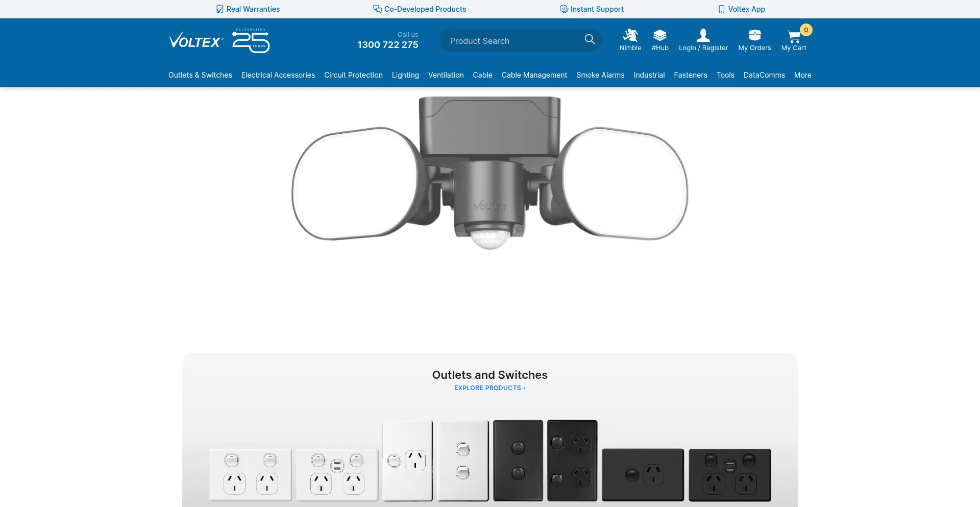Image resolution: width=980 pixels, height=507 pixels.
Task: Click the Login / Register user icon
Action: click(x=703, y=35)
